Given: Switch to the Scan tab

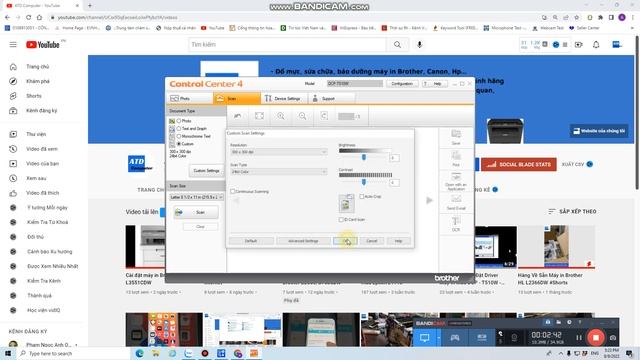Looking at the screenshot, I should coord(237,98).
